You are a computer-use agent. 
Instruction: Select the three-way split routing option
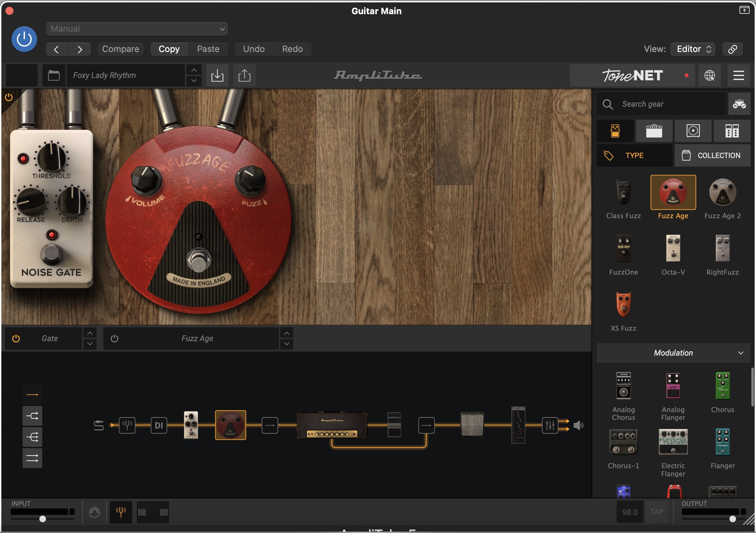point(32,437)
